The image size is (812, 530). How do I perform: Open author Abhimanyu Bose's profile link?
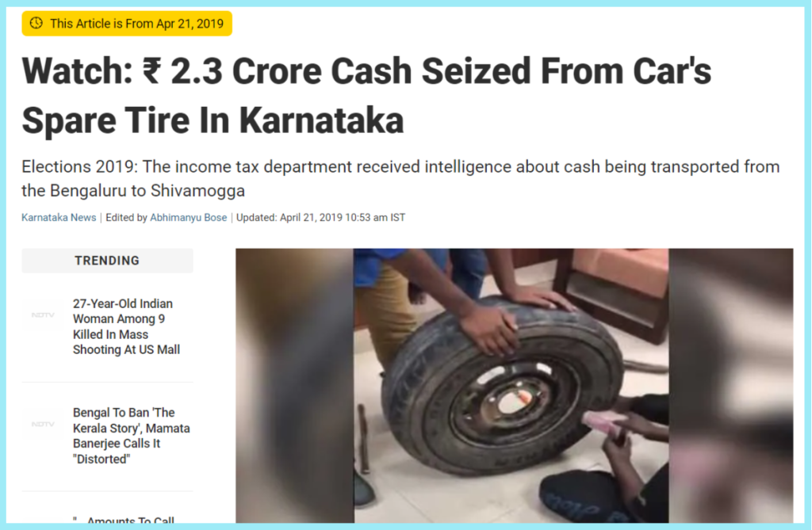tap(189, 218)
